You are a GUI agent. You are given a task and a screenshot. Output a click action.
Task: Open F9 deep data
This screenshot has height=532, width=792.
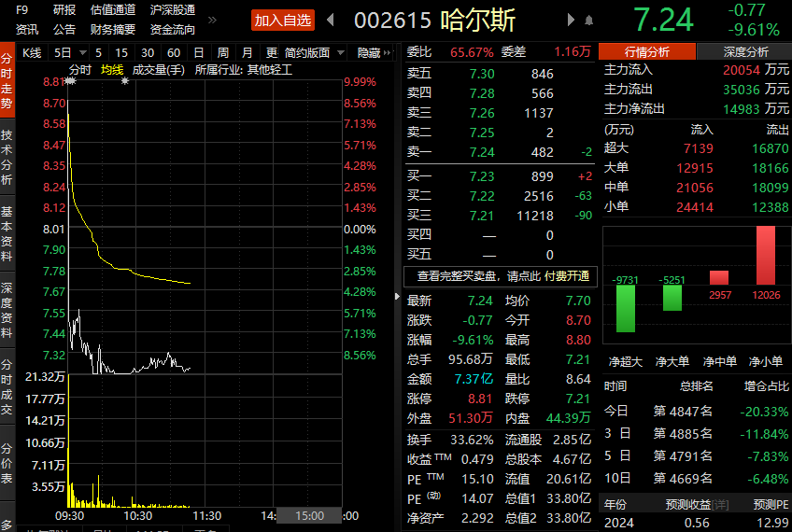pyautogui.click(x=21, y=10)
